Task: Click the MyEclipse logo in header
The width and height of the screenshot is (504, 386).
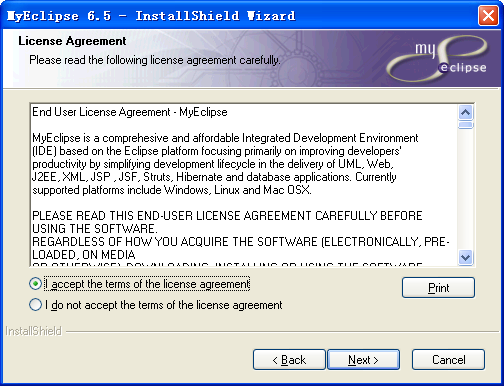Action: click(x=438, y=59)
